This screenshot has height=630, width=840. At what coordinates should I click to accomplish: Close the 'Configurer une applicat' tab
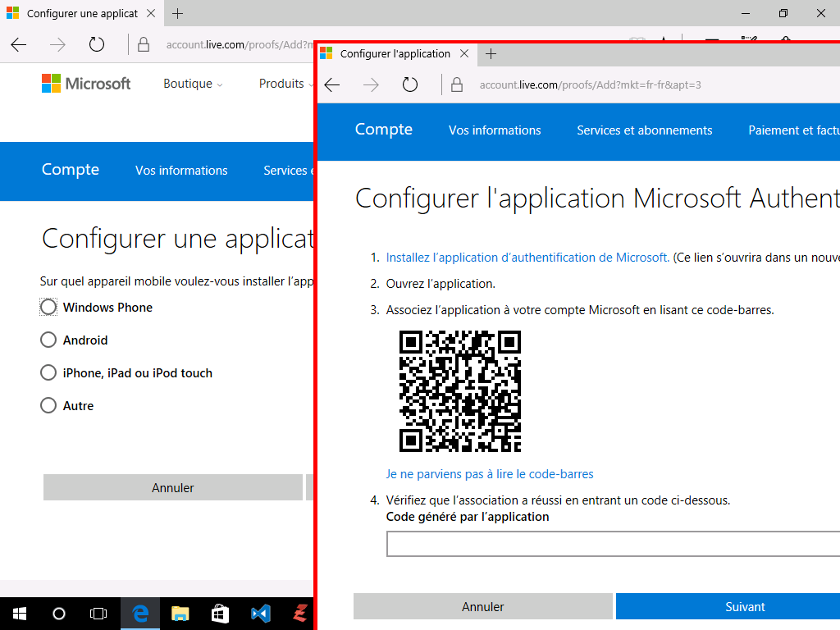click(x=151, y=13)
